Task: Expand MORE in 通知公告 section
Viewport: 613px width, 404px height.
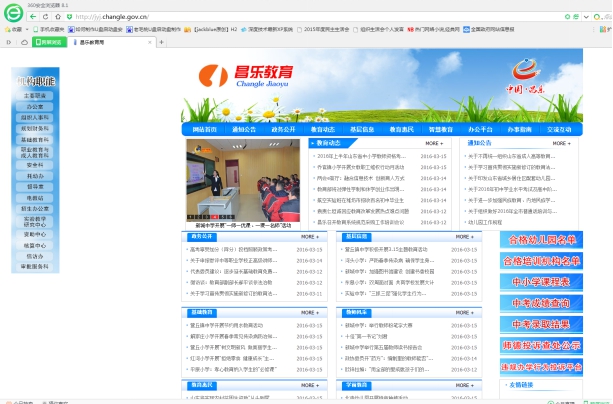Action: click(x=560, y=143)
